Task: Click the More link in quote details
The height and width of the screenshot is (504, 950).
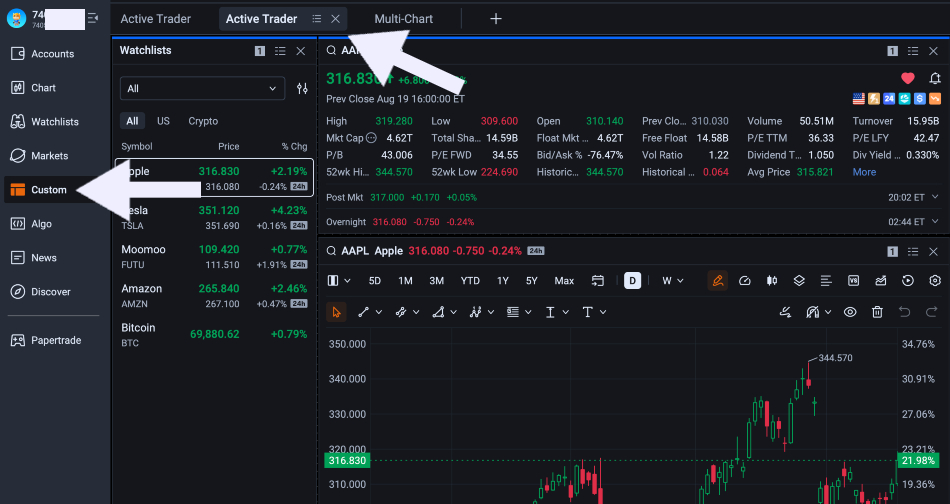Action: click(x=864, y=172)
